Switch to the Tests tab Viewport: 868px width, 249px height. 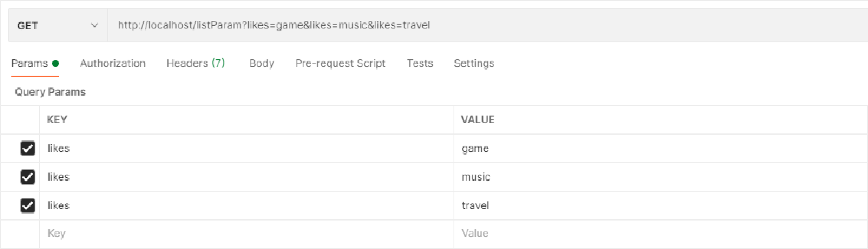(x=420, y=63)
